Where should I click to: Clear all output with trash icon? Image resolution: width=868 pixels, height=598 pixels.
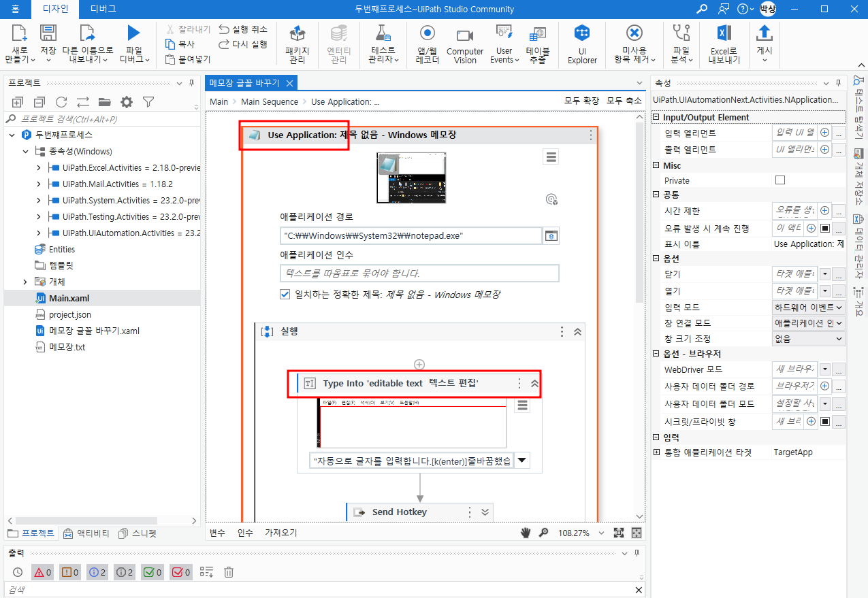[x=229, y=572]
